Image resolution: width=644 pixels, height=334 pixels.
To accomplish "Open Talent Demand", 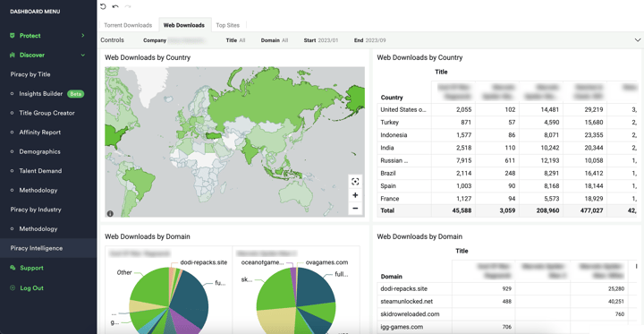I will [x=40, y=171].
